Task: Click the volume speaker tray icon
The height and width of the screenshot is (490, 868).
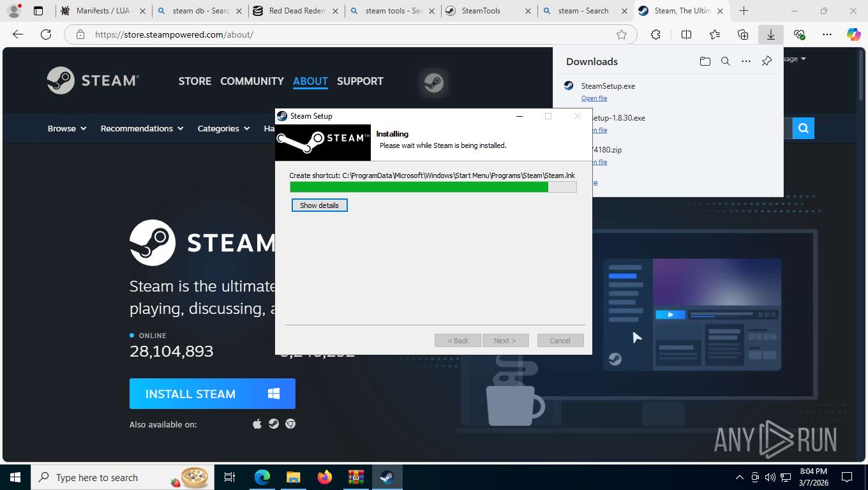Action: tap(770, 477)
